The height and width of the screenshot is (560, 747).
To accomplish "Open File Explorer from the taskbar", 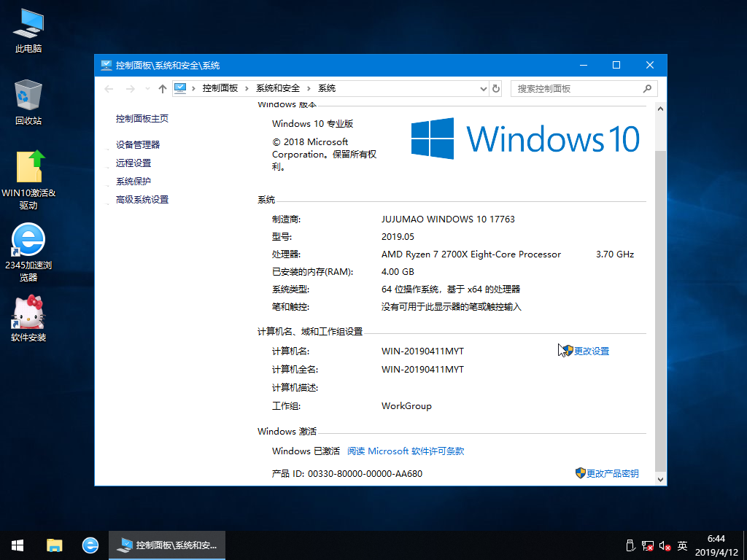I will (x=54, y=545).
